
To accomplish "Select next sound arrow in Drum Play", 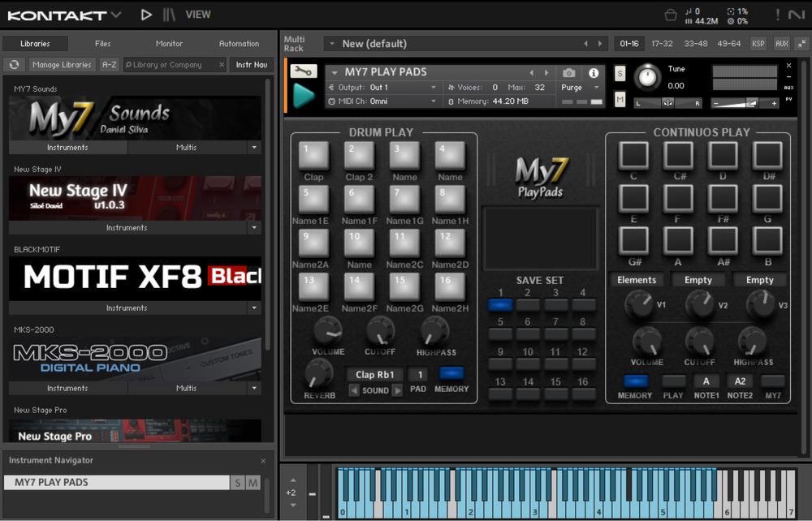I will coord(397,390).
